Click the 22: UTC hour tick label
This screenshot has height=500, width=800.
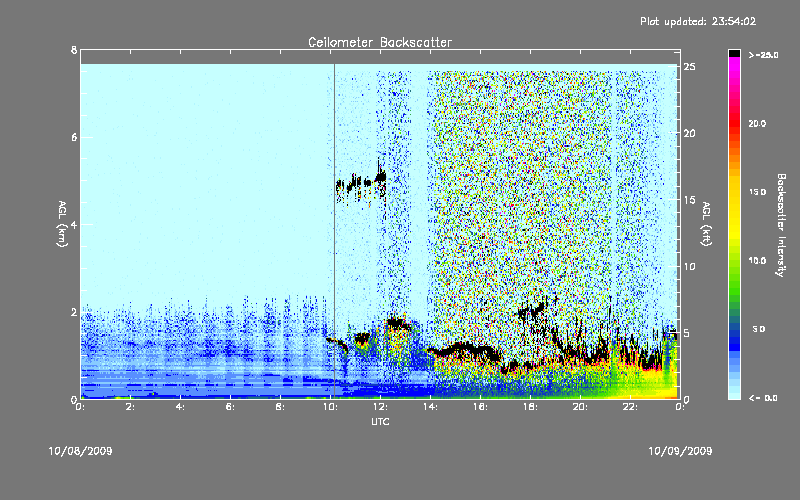[630, 407]
